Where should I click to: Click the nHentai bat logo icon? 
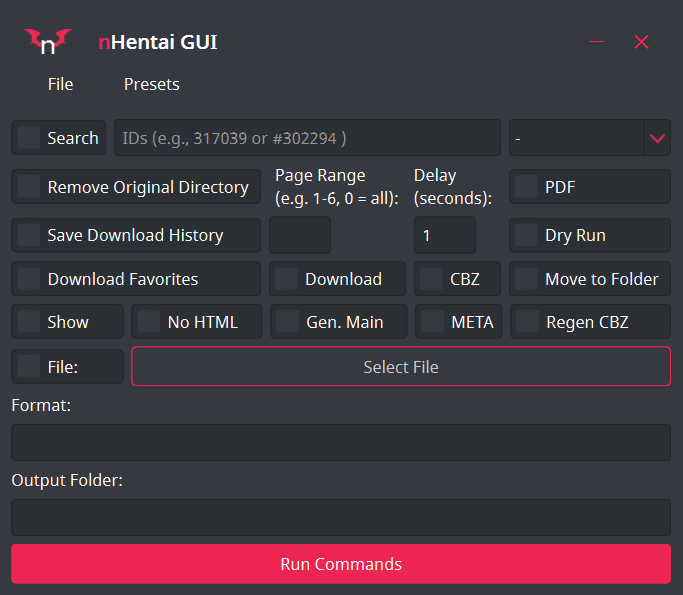pos(48,42)
